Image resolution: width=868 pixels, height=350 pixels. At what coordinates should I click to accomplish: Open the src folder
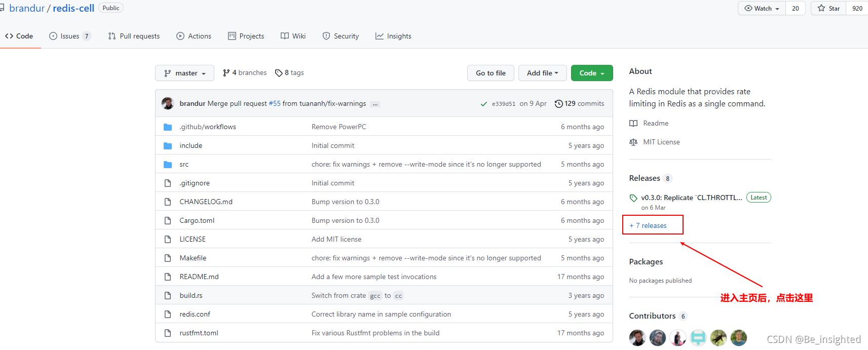coord(184,164)
